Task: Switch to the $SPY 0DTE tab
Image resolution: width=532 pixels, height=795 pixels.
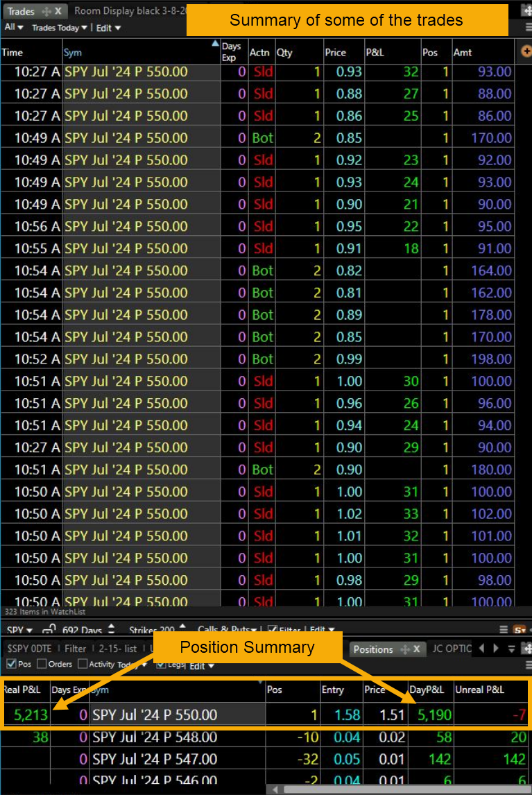Action: click(29, 649)
